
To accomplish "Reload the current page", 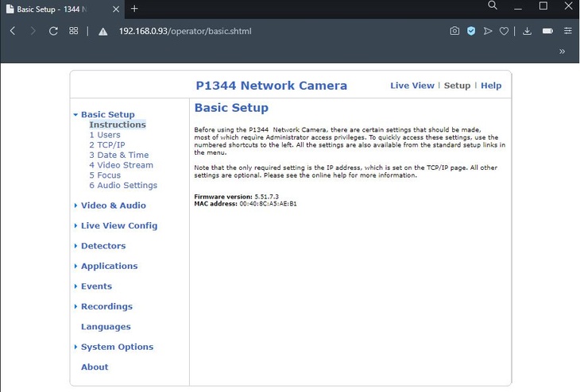I will pos(53,31).
